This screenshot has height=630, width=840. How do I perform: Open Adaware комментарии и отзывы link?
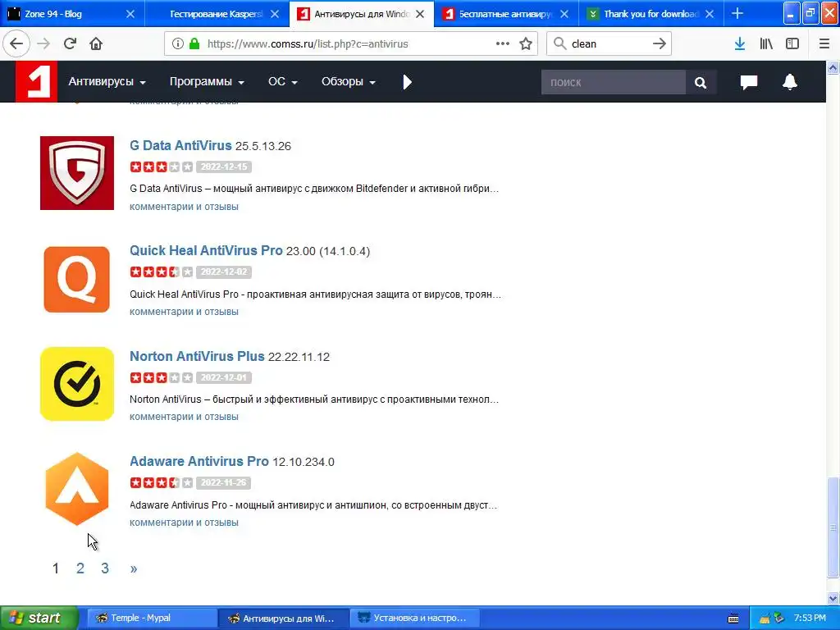pos(184,523)
